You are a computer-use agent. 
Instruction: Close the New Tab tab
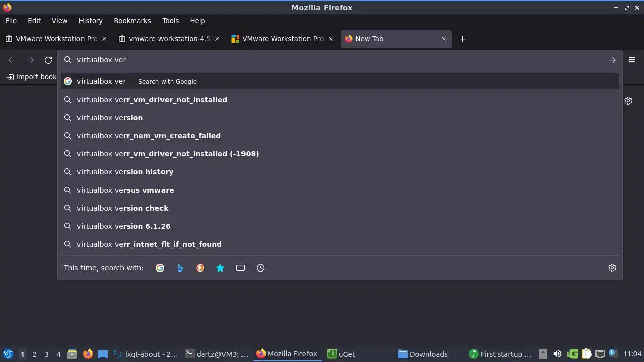click(x=443, y=39)
